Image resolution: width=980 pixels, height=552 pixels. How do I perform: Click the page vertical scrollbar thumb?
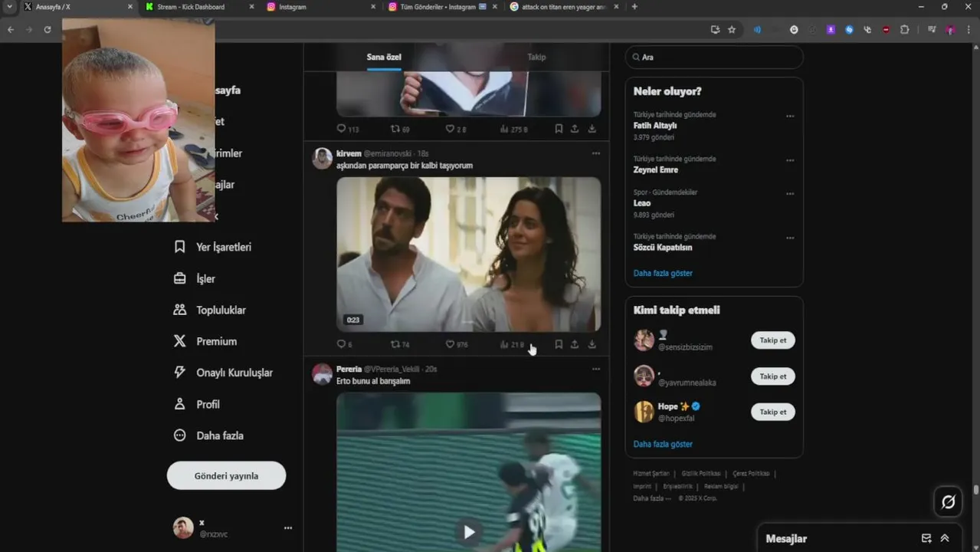pyautogui.click(x=975, y=489)
